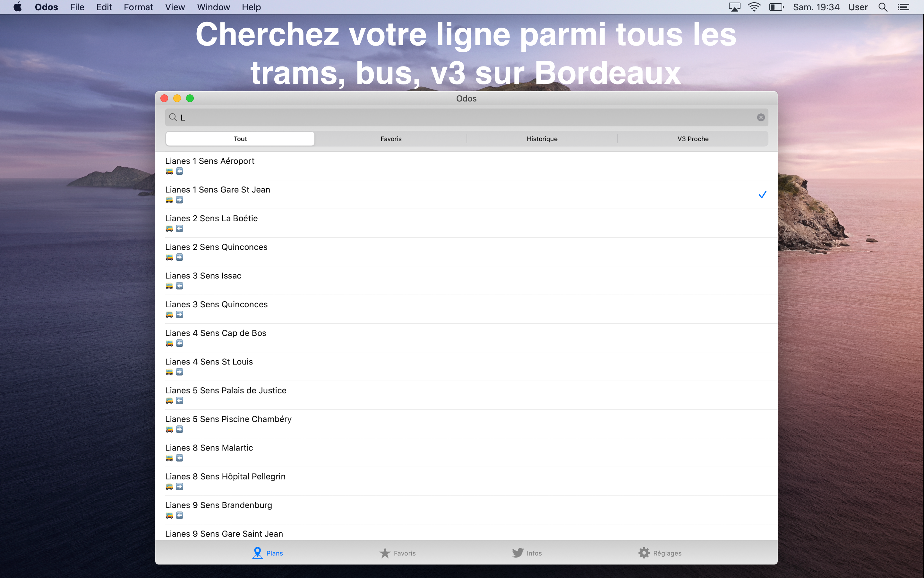The height and width of the screenshot is (578, 924).
Task: Open the File menu
Action: (77, 7)
